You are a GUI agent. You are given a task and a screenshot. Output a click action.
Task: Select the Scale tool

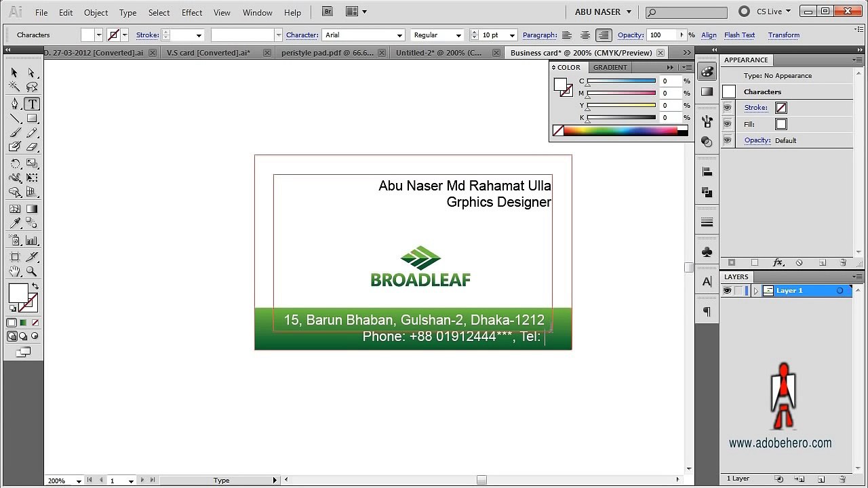click(31, 163)
